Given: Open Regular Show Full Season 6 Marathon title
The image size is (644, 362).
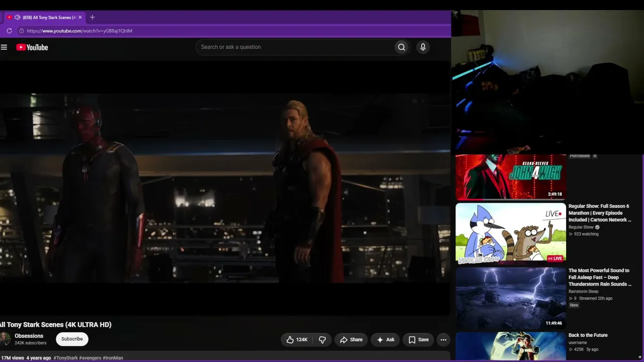Looking at the screenshot, I should (599, 213).
